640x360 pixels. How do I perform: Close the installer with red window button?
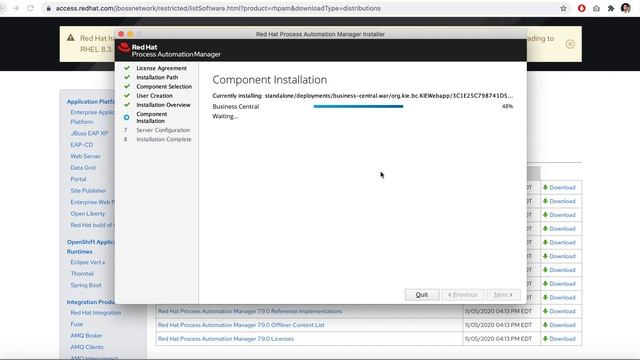pos(121,34)
